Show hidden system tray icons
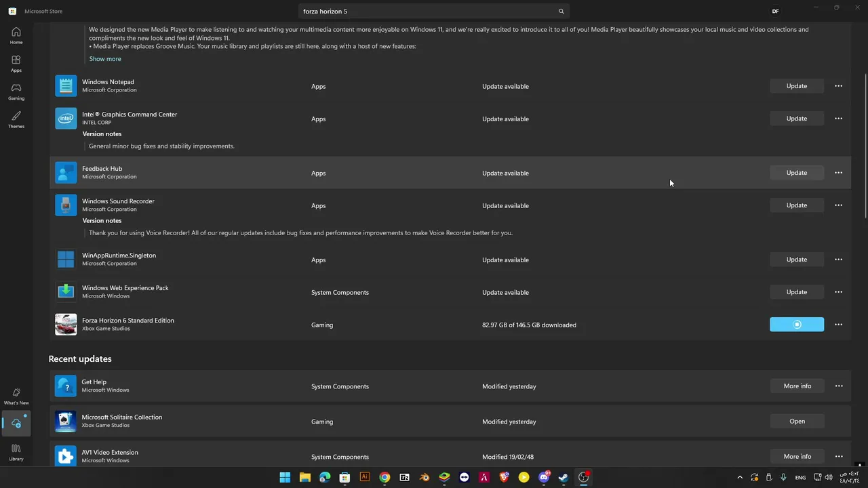The height and width of the screenshot is (488, 868). [x=740, y=477]
